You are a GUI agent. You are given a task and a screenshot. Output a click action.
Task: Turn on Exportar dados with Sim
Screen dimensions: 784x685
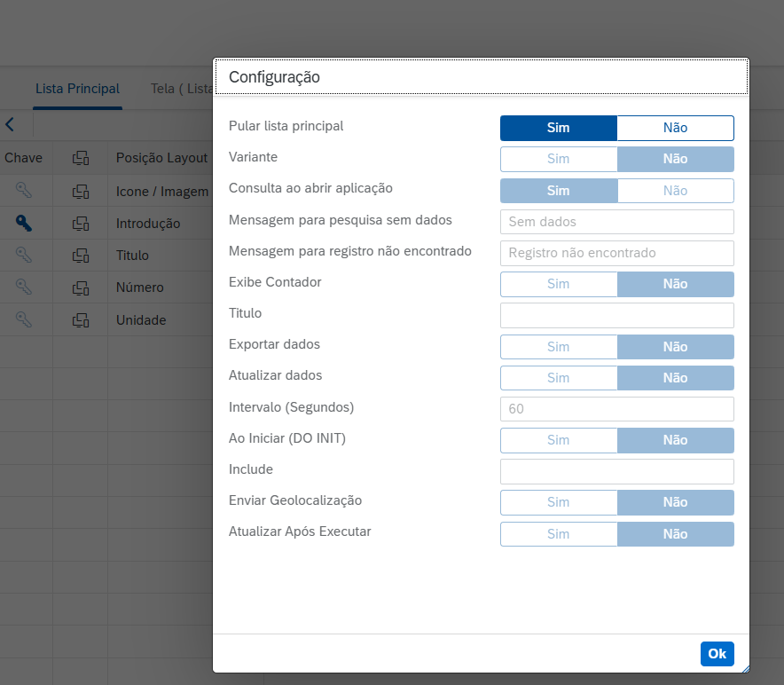click(559, 347)
